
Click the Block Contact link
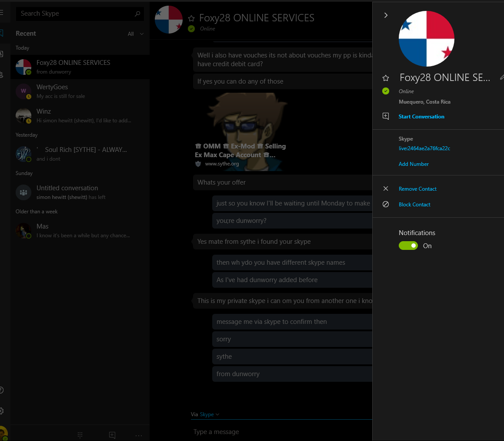pyautogui.click(x=414, y=205)
